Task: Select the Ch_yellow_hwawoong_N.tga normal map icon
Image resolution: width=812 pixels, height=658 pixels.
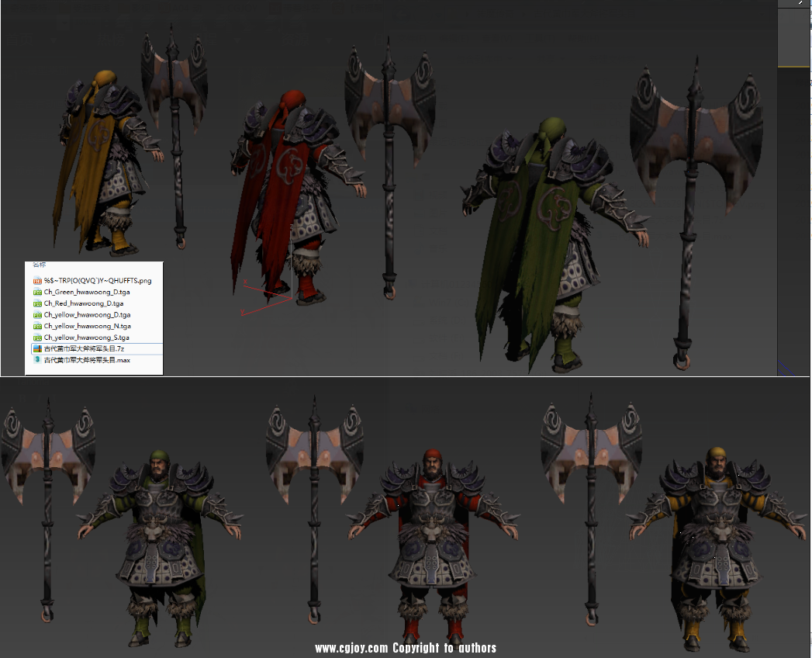Action: click(37, 327)
